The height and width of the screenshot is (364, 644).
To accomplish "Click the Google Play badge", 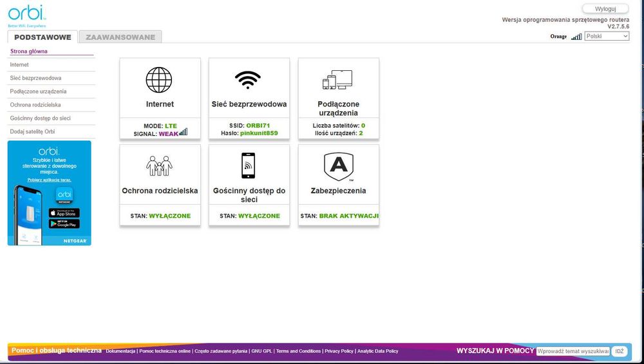I will 64,224.
